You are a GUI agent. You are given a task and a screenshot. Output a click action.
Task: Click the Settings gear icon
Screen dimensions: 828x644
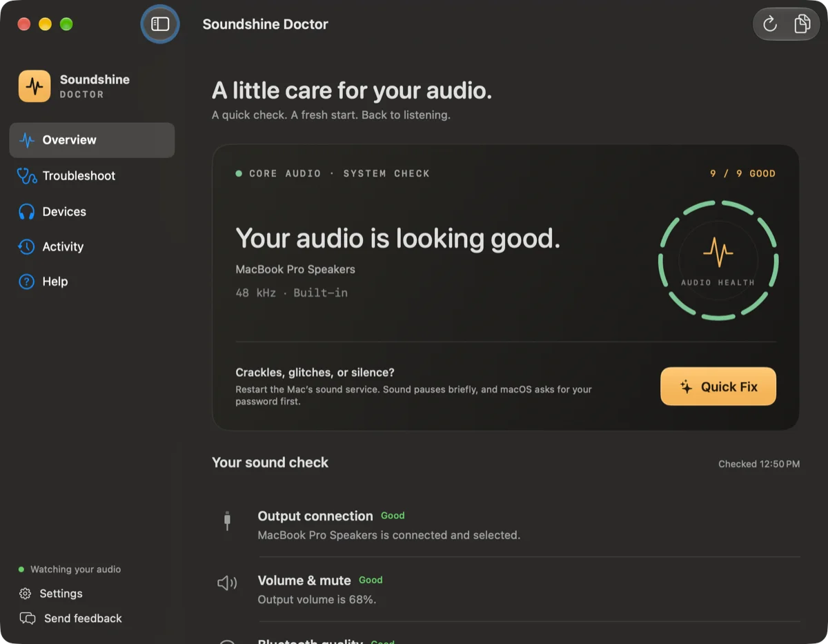point(26,594)
